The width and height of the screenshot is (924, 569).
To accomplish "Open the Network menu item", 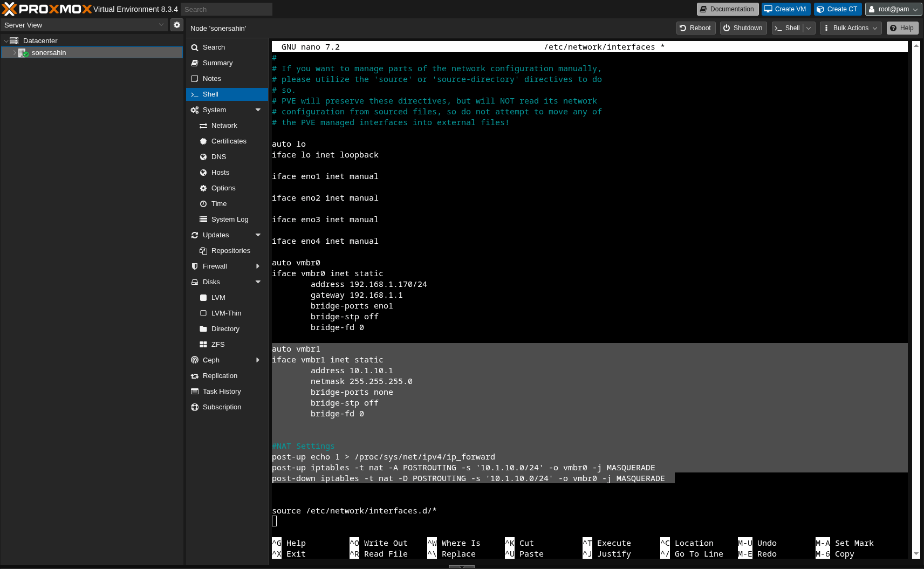I will coord(224,126).
